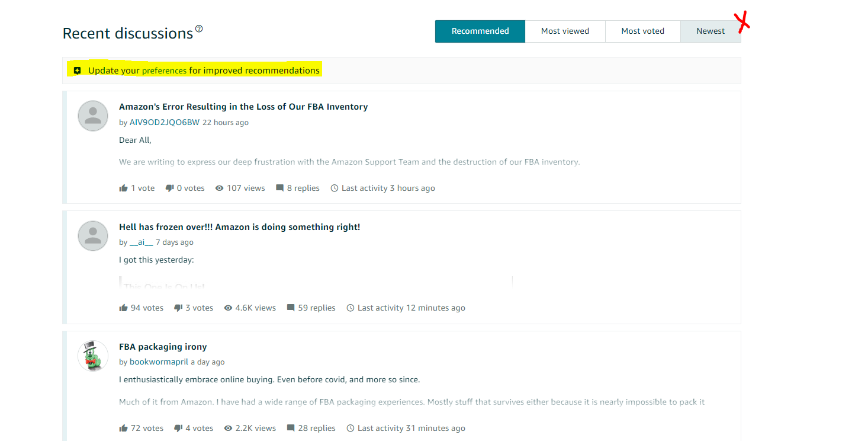Downvote the thread with 0 votes

click(x=169, y=188)
